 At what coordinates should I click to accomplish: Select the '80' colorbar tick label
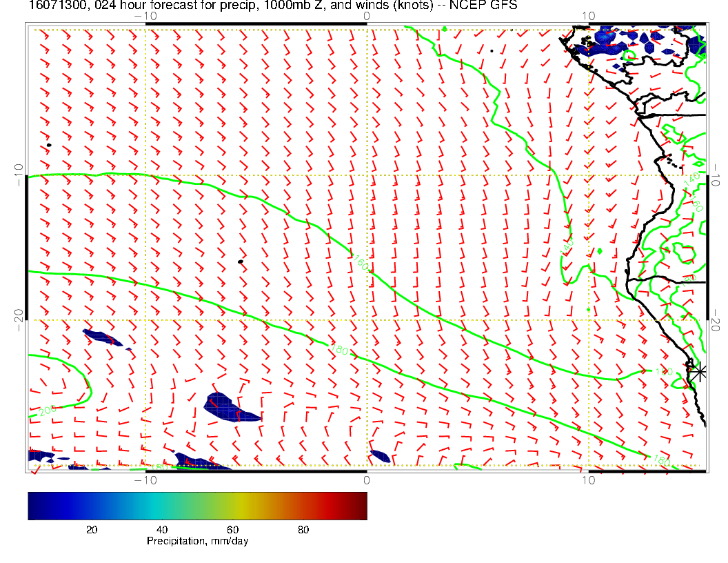[x=303, y=530]
